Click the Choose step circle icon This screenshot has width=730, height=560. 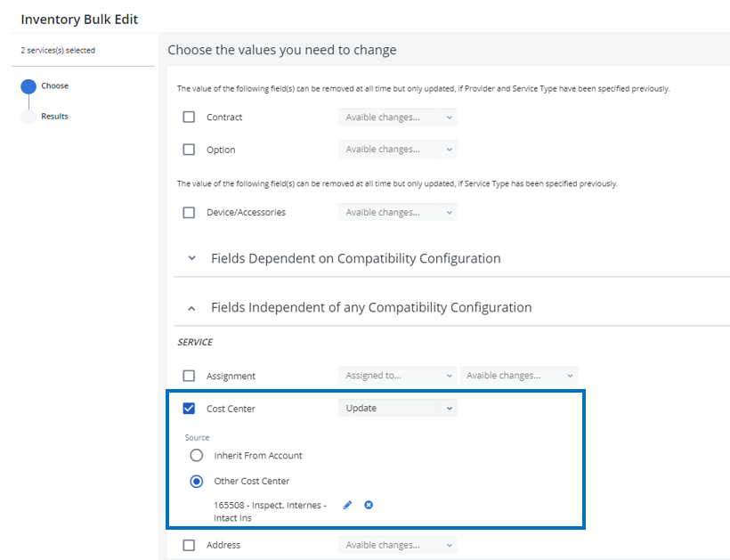(x=28, y=86)
